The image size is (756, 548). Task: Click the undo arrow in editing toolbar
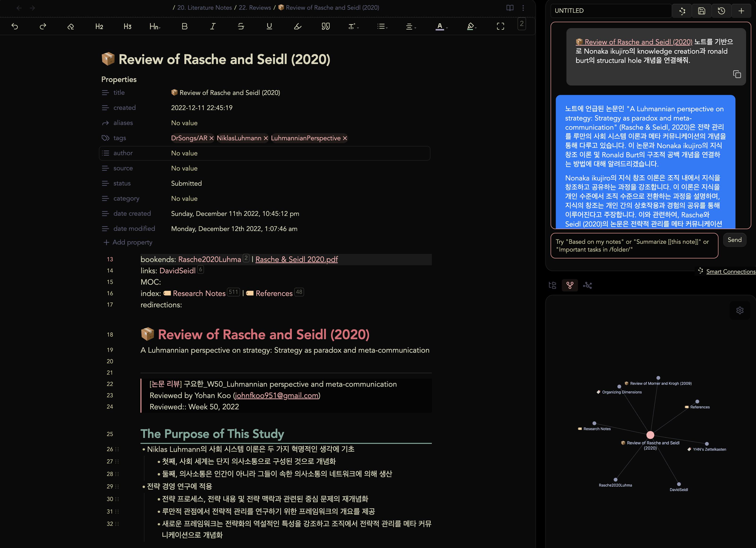(x=15, y=26)
